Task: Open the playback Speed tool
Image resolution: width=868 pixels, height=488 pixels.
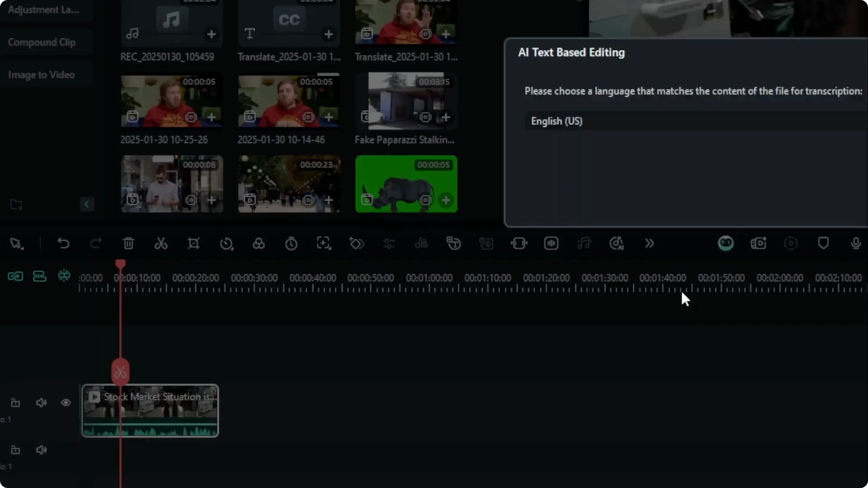Action: pyautogui.click(x=226, y=244)
